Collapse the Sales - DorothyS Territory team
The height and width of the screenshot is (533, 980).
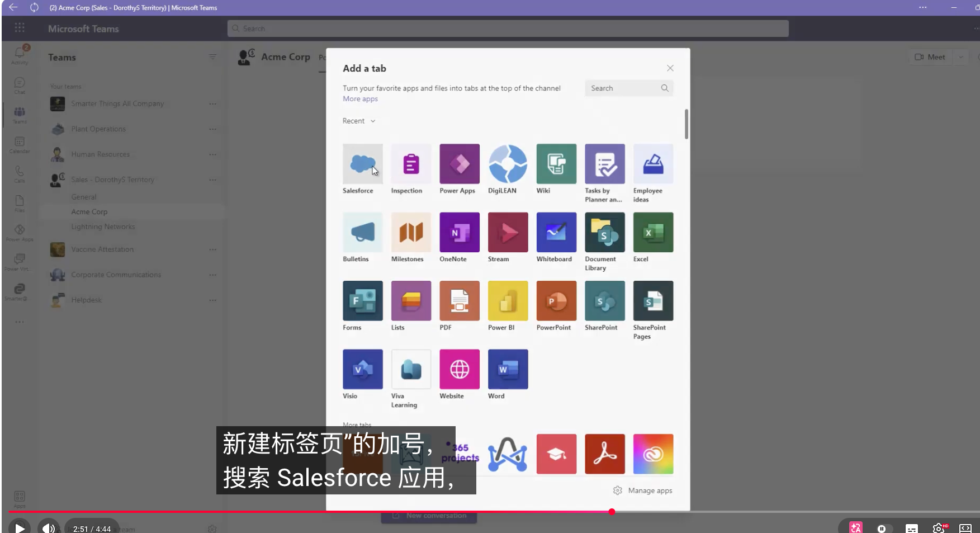click(112, 180)
